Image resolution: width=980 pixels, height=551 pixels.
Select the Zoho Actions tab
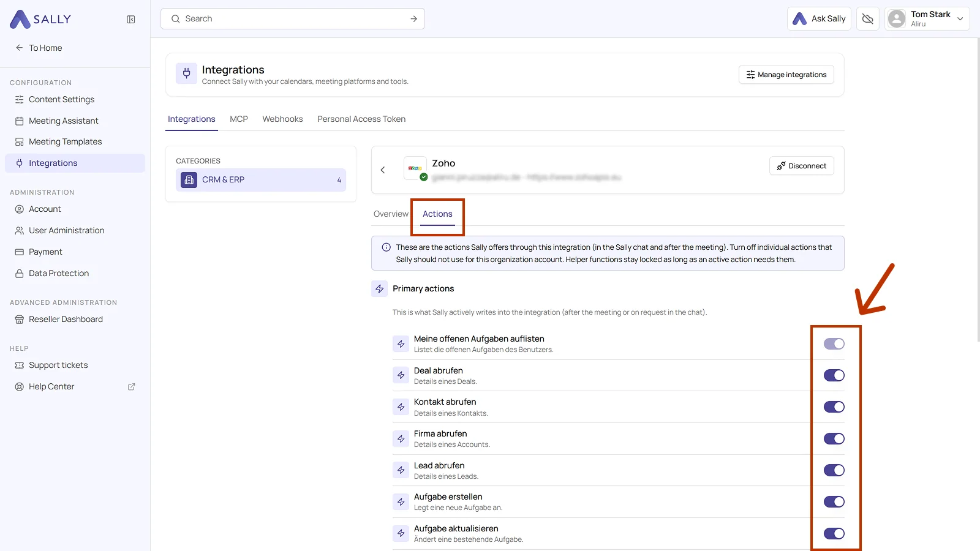click(x=437, y=214)
